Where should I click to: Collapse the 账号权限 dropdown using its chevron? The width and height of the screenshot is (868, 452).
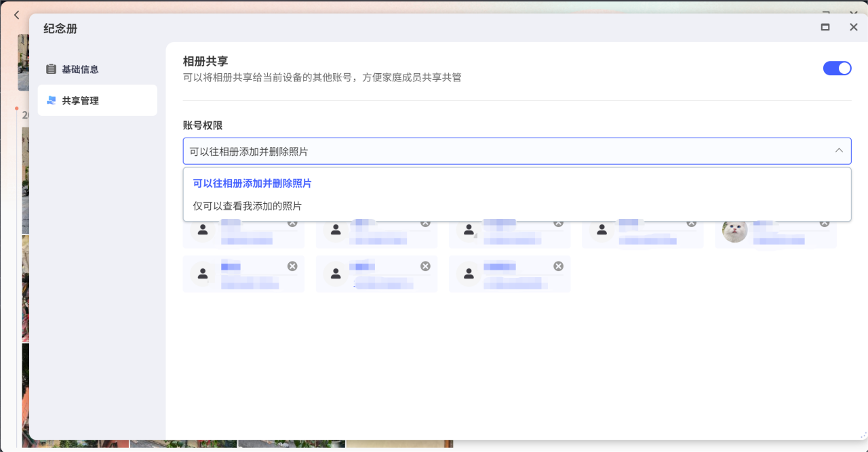pos(839,150)
